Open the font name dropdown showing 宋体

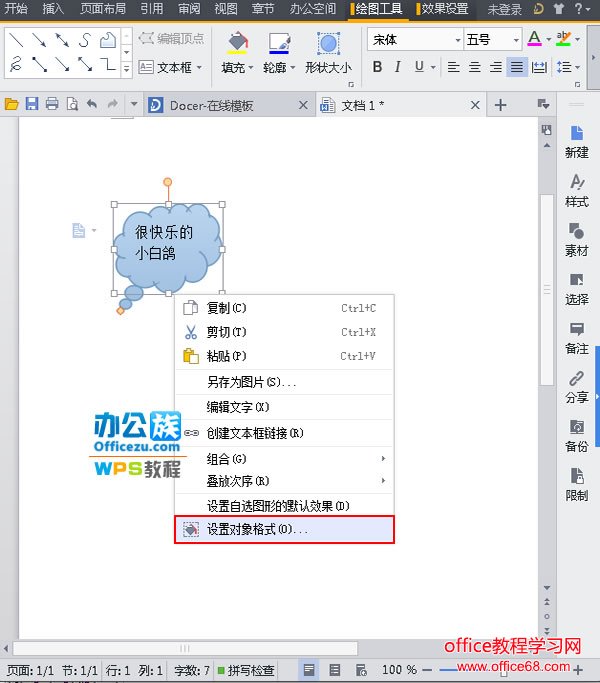tap(414, 40)
